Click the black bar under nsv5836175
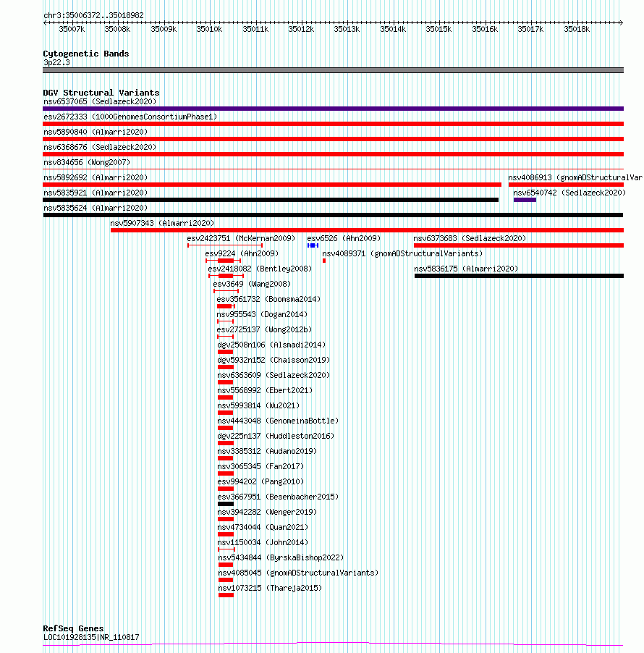 tap(519, 276)
